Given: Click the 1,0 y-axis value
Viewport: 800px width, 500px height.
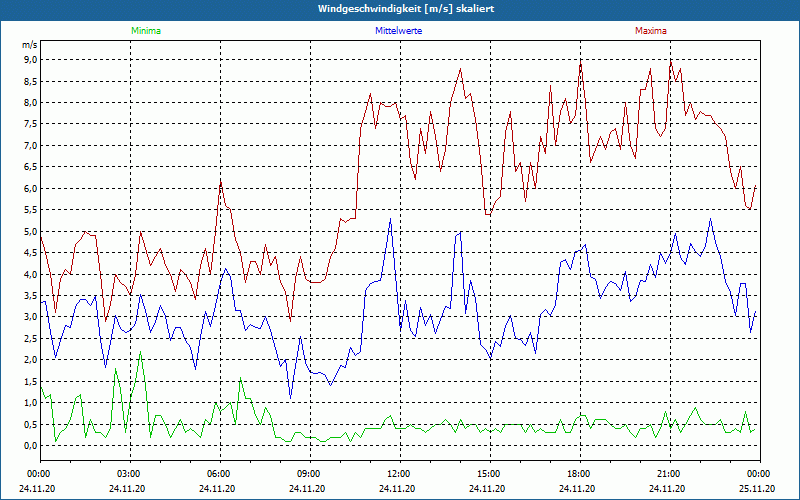Looking at the screenshot, I should (x=30, y=403).
